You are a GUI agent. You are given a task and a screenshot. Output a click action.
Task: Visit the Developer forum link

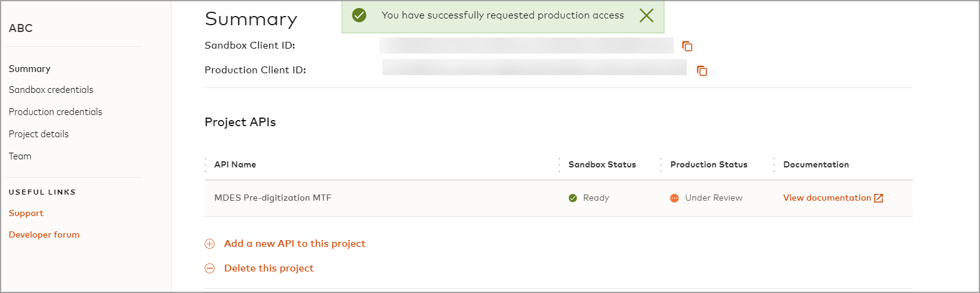[x=44, y=235]
